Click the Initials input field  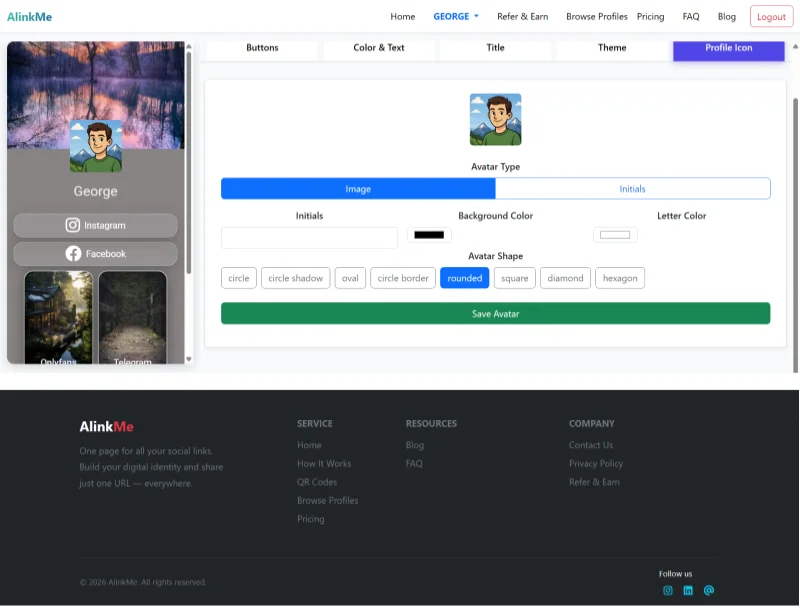308,238
